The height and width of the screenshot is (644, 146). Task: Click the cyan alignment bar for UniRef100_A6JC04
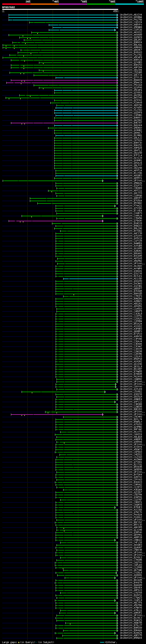(63, 15)
